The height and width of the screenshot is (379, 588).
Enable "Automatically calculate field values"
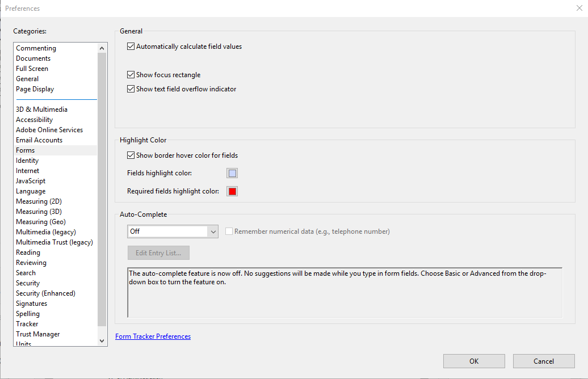(x=131, y=46)
